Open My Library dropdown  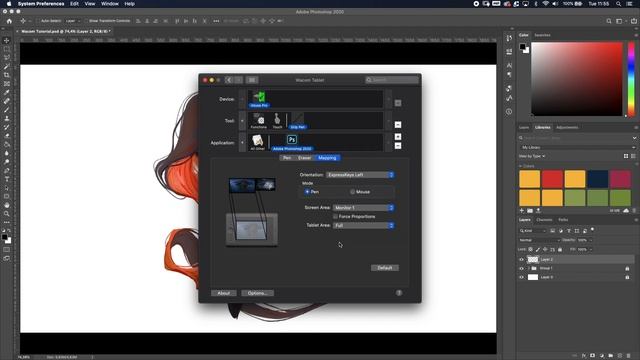click(578, 147)
